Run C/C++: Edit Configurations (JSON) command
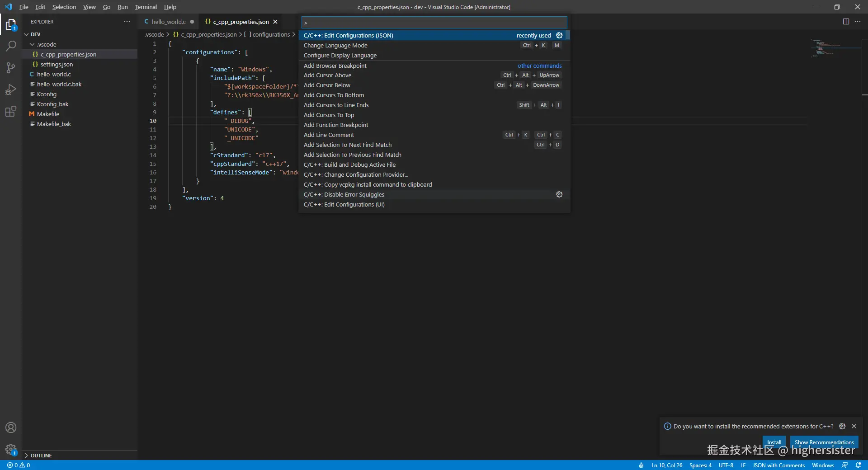 434,35
